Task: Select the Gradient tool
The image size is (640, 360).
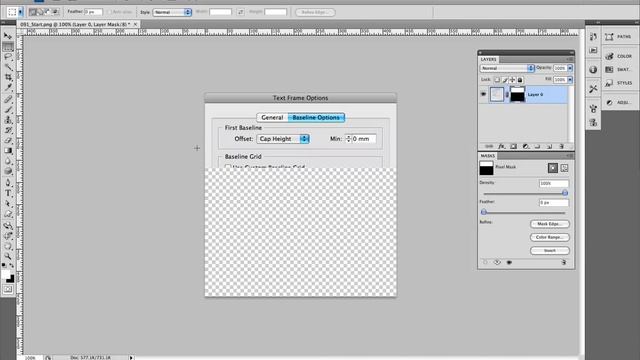Action: coord(8,151)
